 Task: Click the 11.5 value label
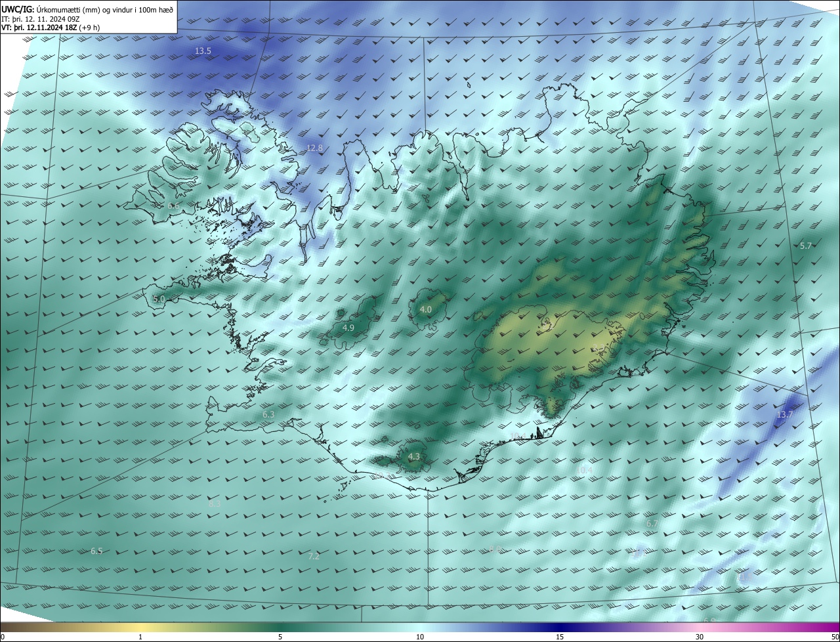point(745,576)
